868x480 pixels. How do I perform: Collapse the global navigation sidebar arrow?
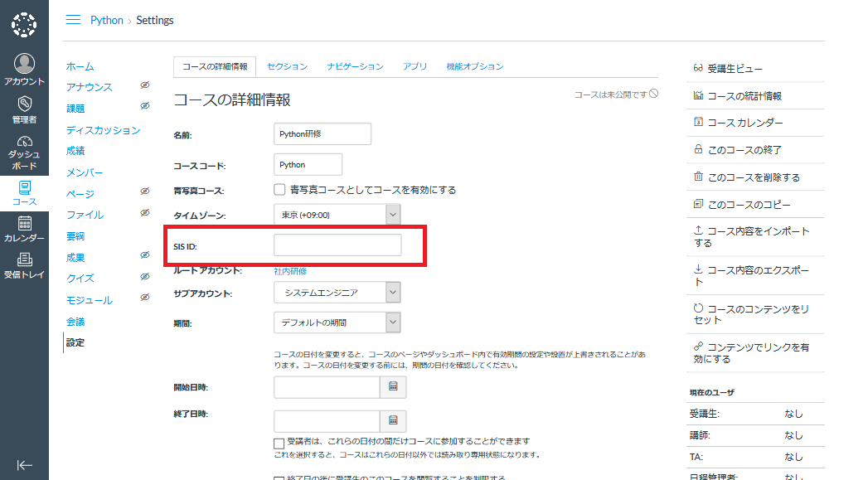pyautogui.click(x=24, y=465)
